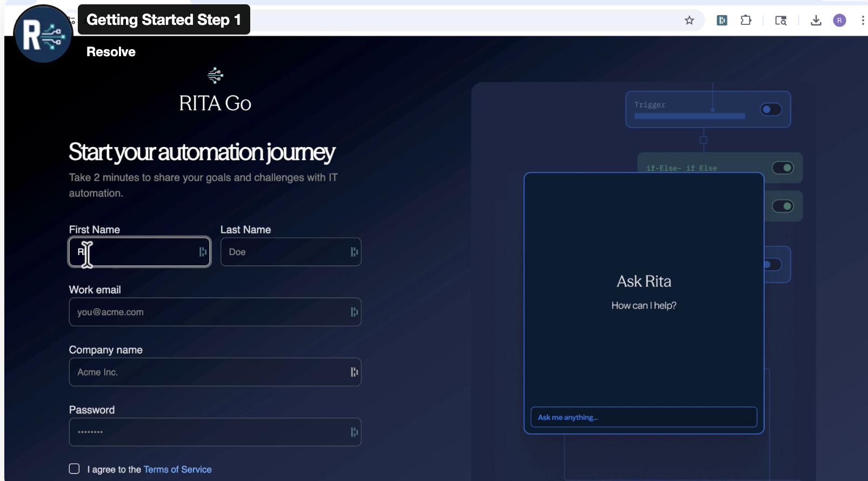Click the Trigger blue progress bar
The image size is (868, 481).
(689, 116)
